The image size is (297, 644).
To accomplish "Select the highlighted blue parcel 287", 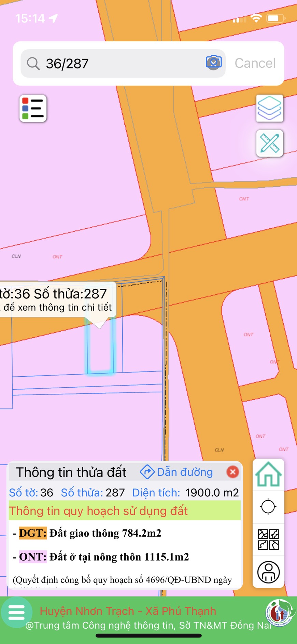I will click(x=100, y=345).
